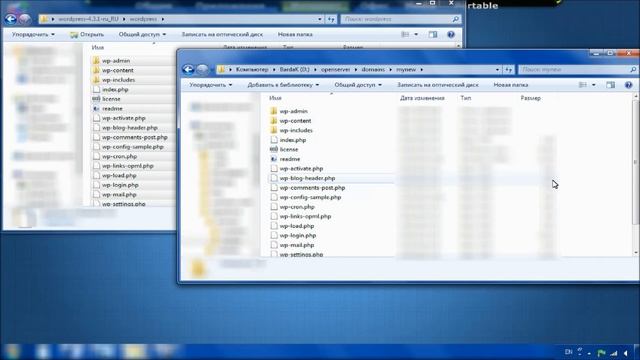Open address history dropdown in mynew window

pos(497,70)
